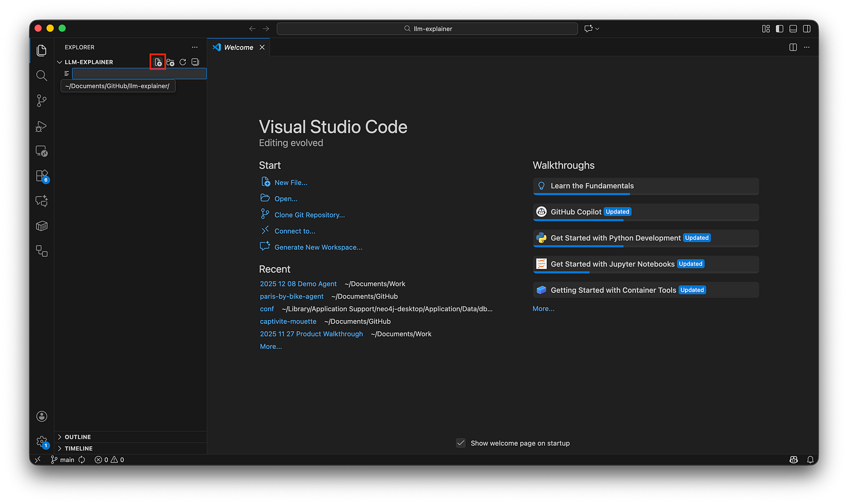This screenshot has width=848, height=504.
Task: Open the Clone Git Repository link
Action: [x=309, y=215]
